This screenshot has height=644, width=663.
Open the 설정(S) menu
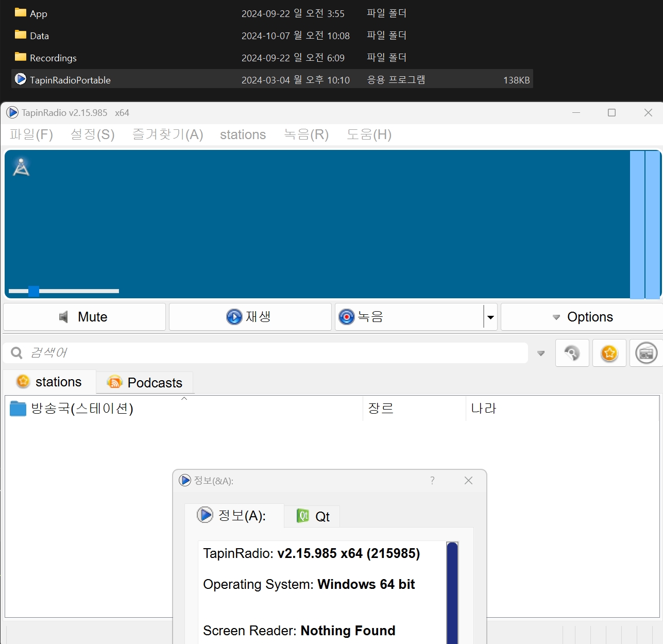[x=93, y=134]
